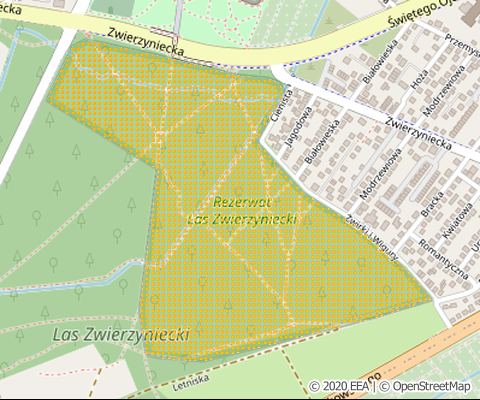Select the Bracka street label
Screen dimensions: 480x400
click(432, 204)
